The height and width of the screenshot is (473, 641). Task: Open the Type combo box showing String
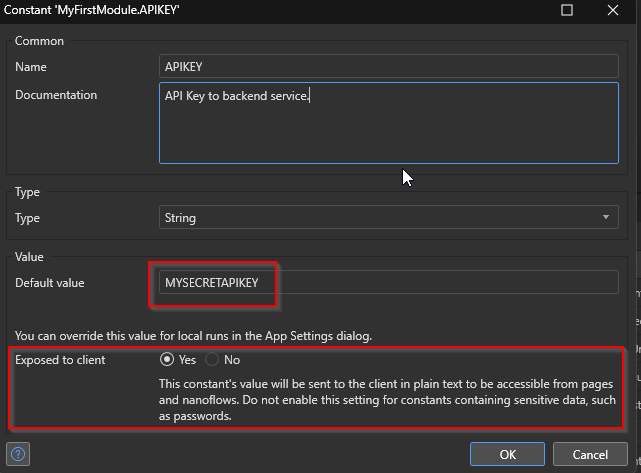380,217
